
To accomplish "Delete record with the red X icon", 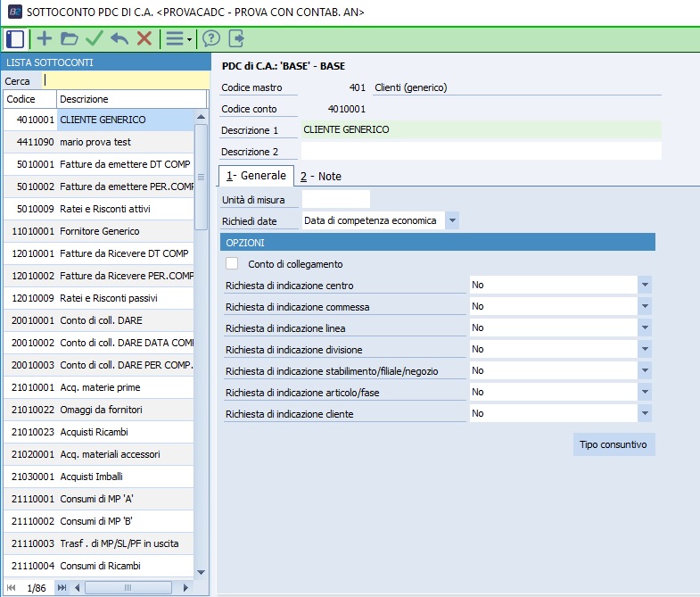I will pyautogui.click(x=144, y=38).
